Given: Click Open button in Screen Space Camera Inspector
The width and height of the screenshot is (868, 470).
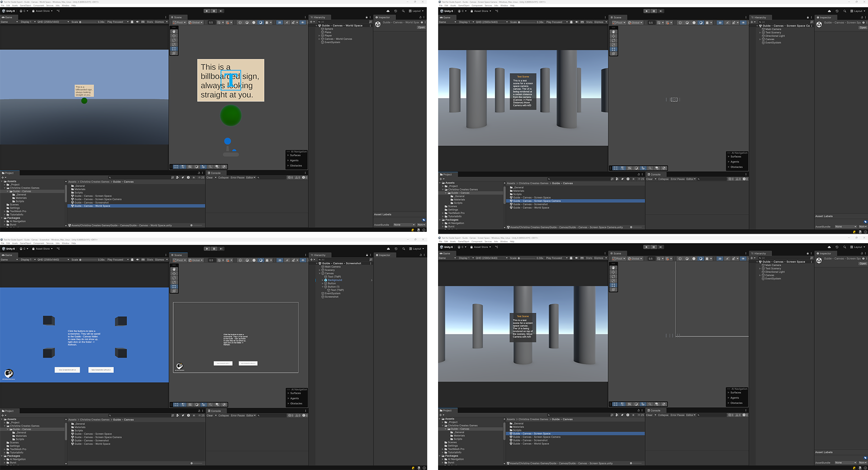Looking at the screenshot, I should [x=863, y=28].
